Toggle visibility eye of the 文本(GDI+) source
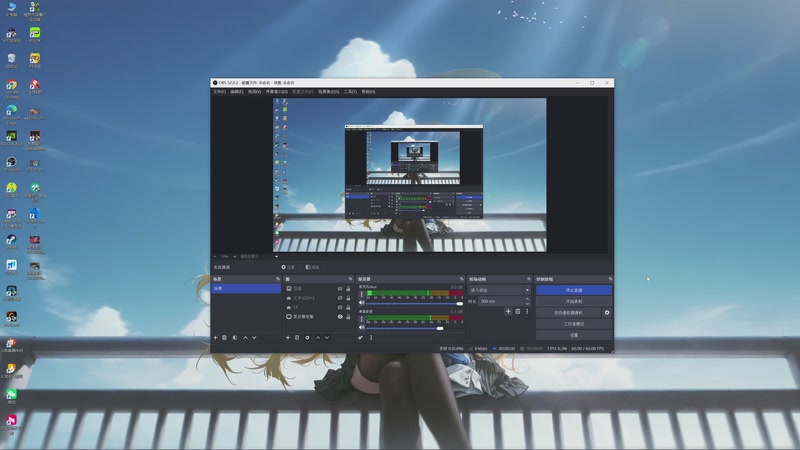The image size is (800, 450). coord(340,298)
